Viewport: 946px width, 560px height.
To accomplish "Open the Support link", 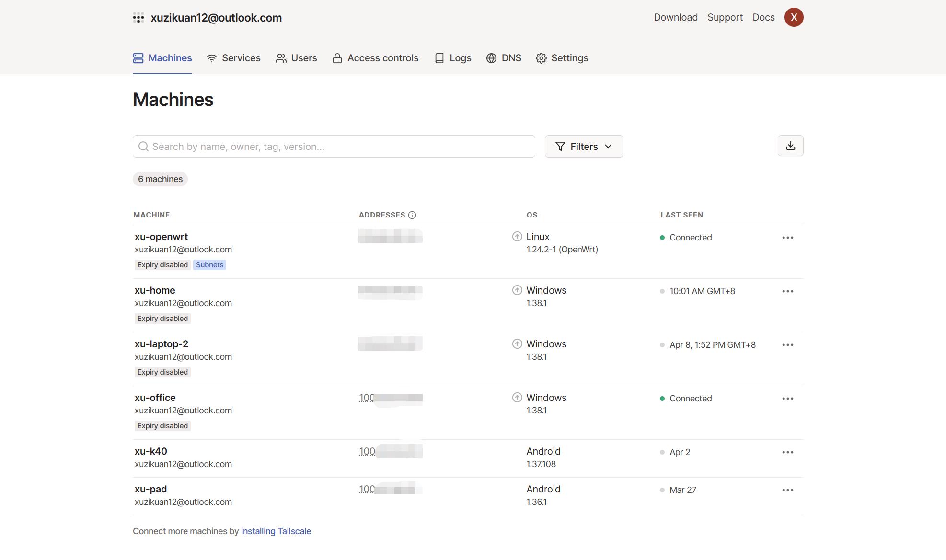I will [x=725, y=17].
